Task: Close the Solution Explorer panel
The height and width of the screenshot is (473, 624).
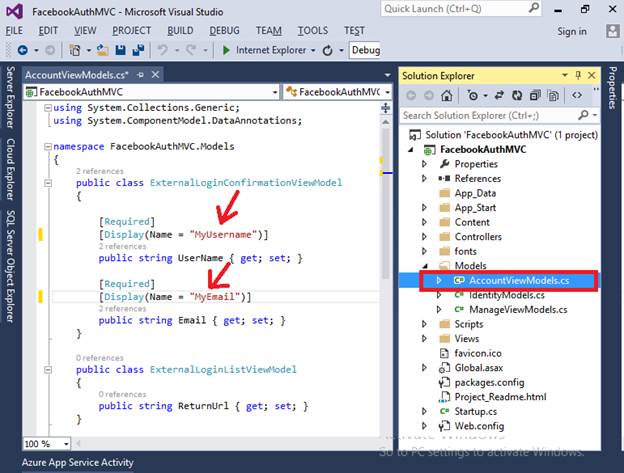Action: tap(592, 75)
